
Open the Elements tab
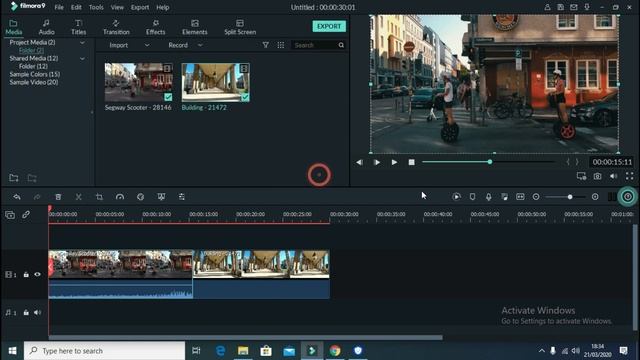pyautogui.click(x=195, y=27)
